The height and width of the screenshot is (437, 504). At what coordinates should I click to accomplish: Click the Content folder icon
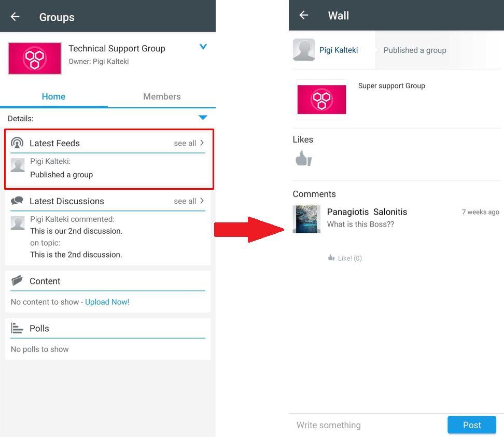[17, 280]
